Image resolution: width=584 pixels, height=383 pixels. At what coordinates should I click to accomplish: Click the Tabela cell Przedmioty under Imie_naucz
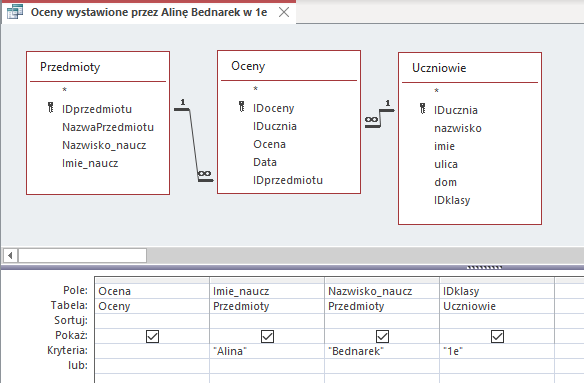(267, 306)
